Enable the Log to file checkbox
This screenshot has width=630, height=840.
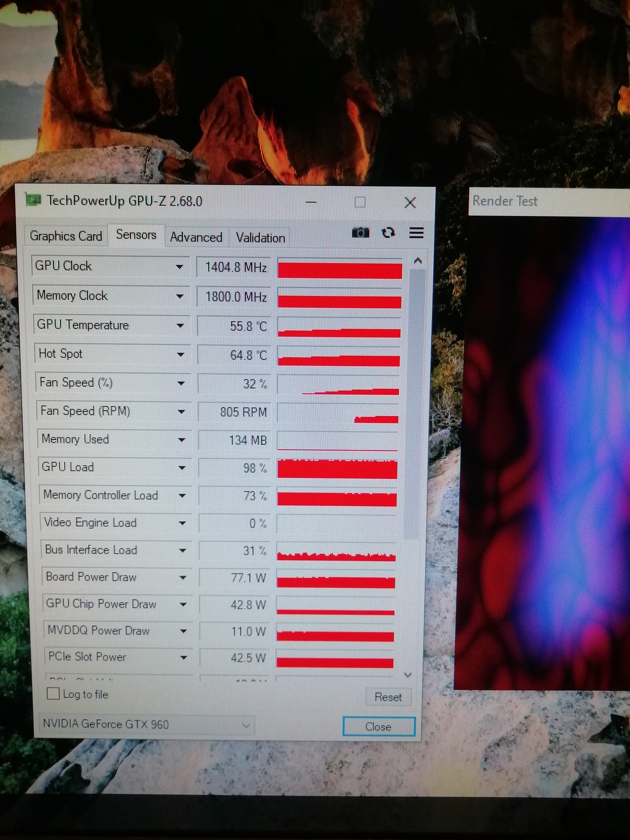[x=53, y=694]
